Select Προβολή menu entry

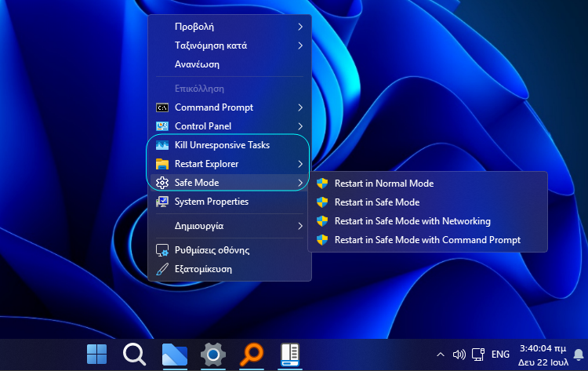pyautogui.click(x=230, y=27)
